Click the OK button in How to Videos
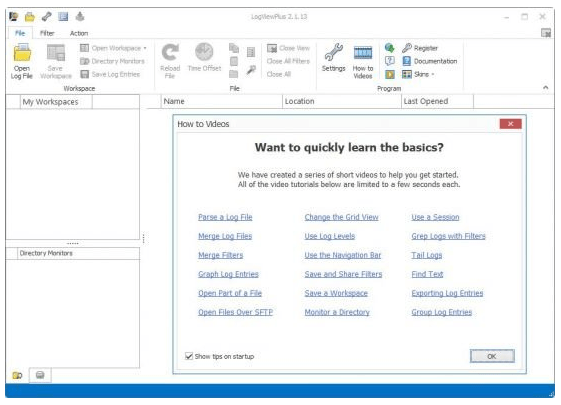Image resolution: width=561 pixels, height=405 pixels. click(x=492, y=356)
